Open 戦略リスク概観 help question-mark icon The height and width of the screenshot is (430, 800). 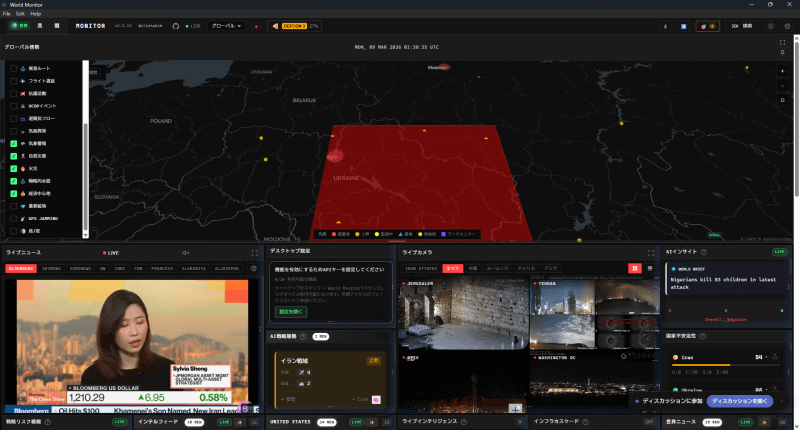[x=47, y=422]
